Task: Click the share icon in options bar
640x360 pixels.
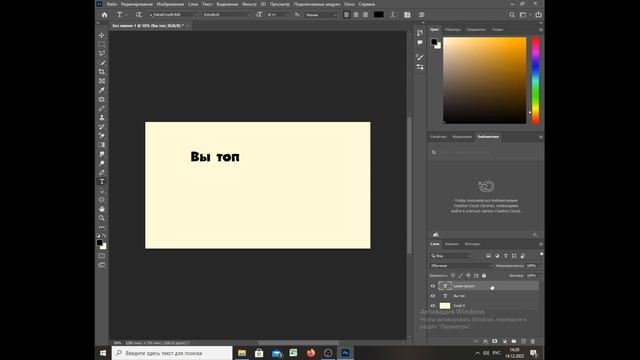Action: pyautogui.click(x=538, y=15)
